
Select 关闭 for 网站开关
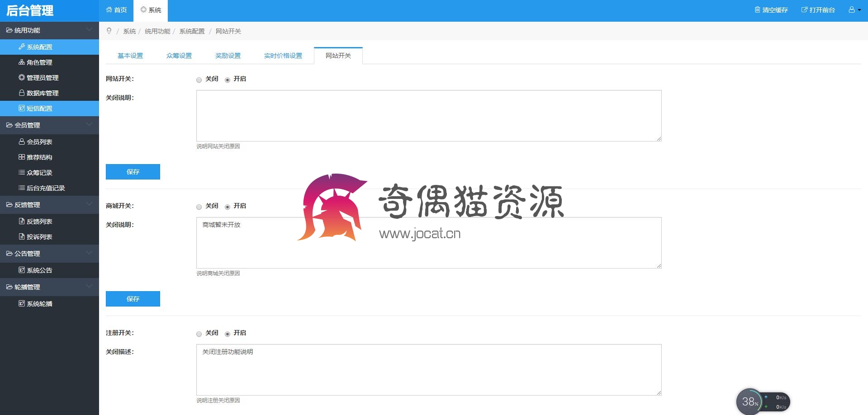199,80
